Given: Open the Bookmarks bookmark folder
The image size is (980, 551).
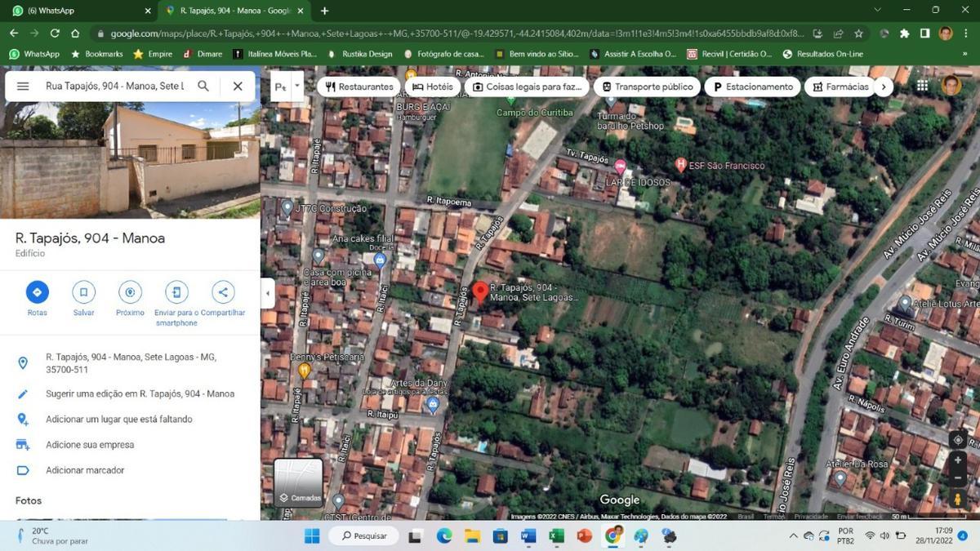Looking at the screenshot, I should pos(96,54).
